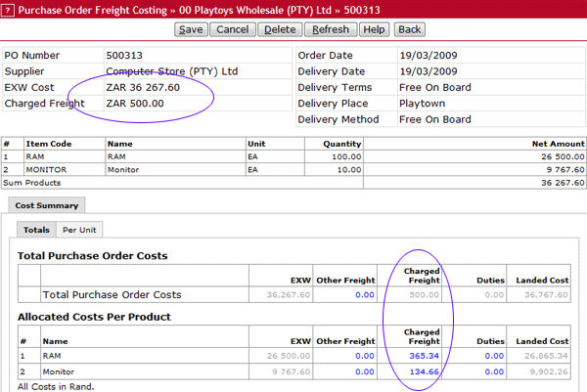Save the freight costing
The image size is (587, 392).
191,29
